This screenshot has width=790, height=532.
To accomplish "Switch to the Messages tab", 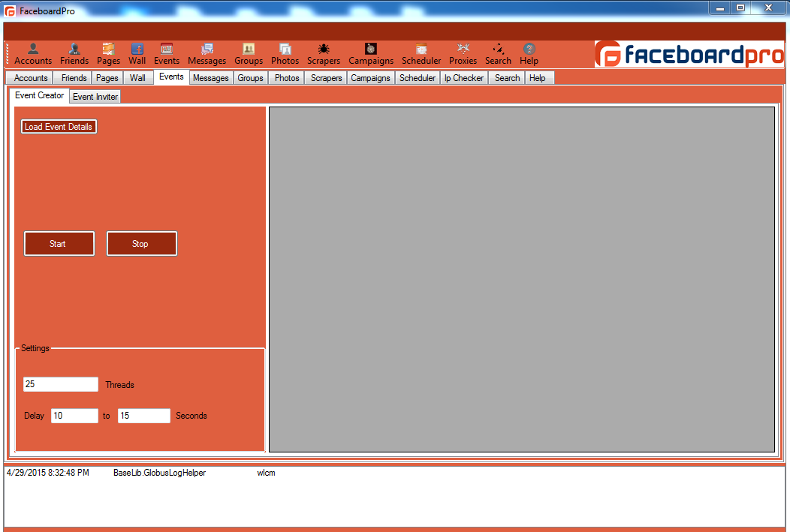I will coord(210,78).
